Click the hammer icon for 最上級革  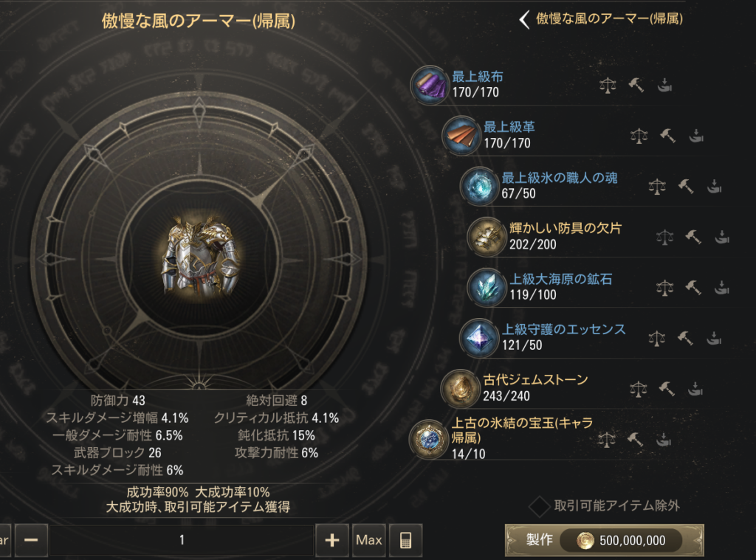[667, 136]
